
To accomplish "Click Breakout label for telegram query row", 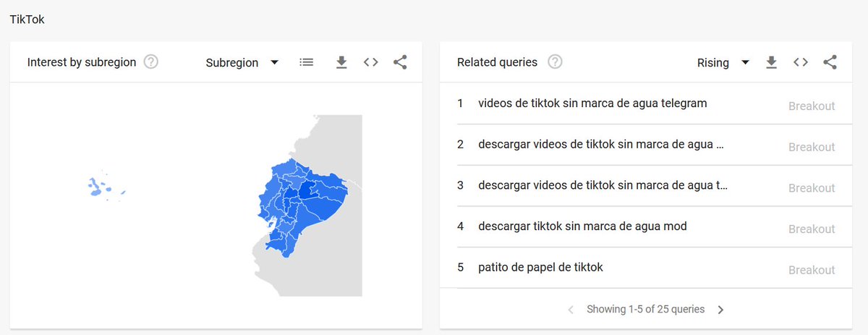I will tap(812, 106).
